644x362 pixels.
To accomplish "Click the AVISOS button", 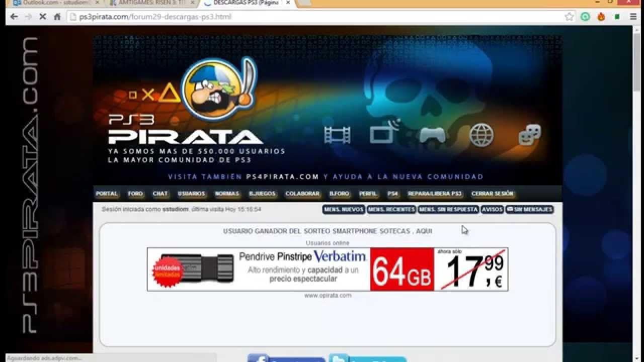I will pos(492,210).
